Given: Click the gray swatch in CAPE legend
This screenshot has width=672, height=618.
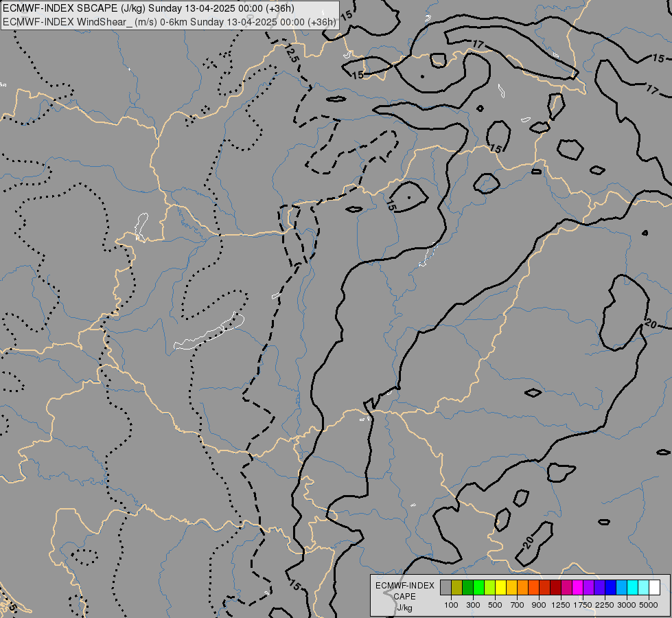Looking at the screenshot, I should [445, 587].
